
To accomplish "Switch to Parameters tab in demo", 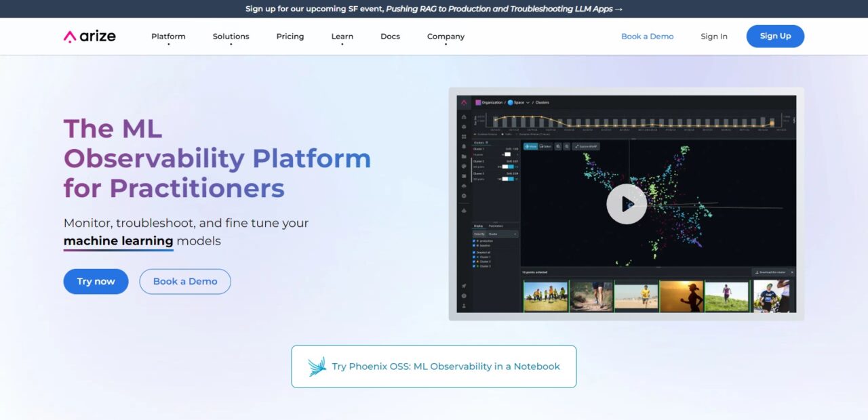I will coord(496,226).
